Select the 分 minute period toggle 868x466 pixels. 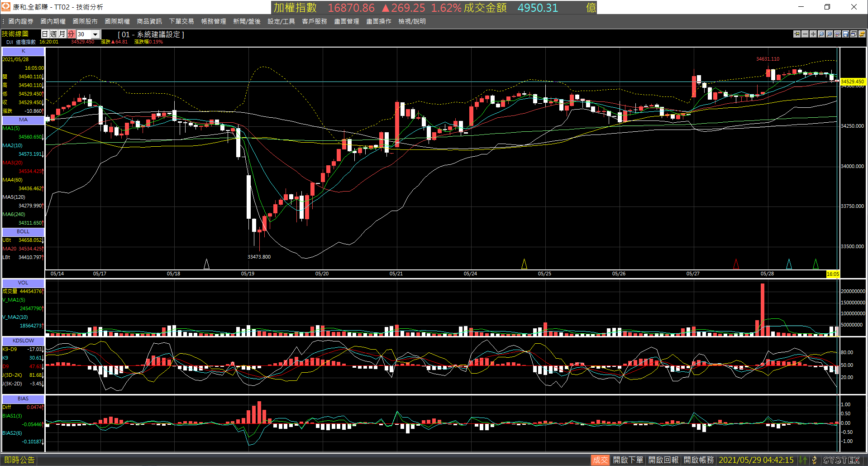pos(71,34)
